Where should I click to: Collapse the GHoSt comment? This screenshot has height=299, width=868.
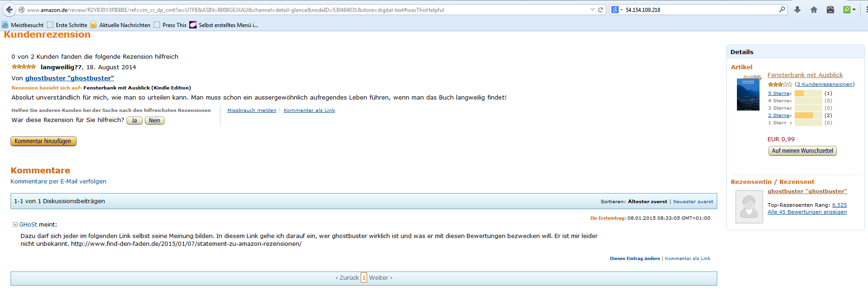pyautogui.click(x=15, y=225)
